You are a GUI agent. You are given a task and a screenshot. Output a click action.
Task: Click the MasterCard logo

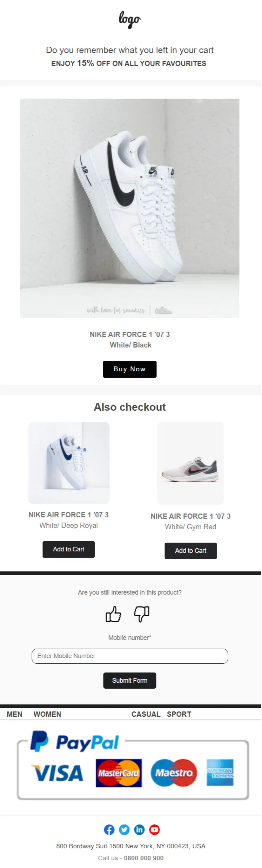119,773
